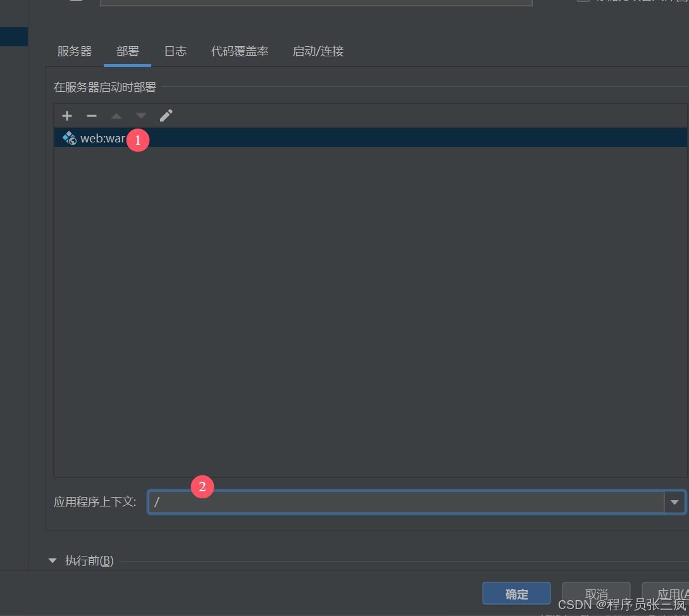
Task: Remove selected artifact with minus icon
Action: pos(91,116)
